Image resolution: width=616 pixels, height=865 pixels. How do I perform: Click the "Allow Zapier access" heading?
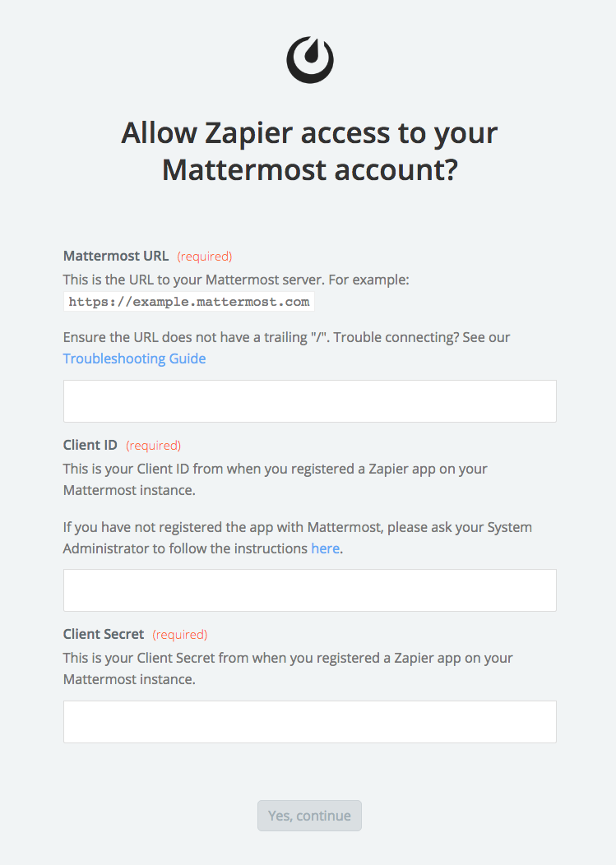coord(310,150)
